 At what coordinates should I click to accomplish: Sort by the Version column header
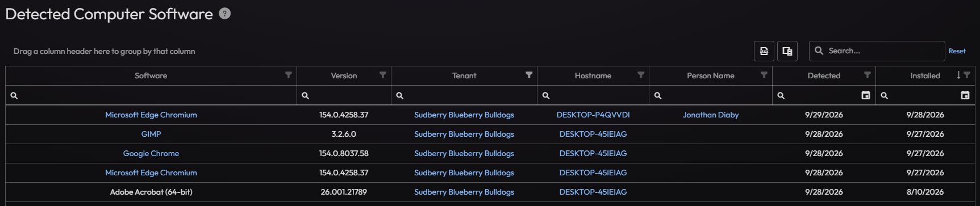pos(344,75)
